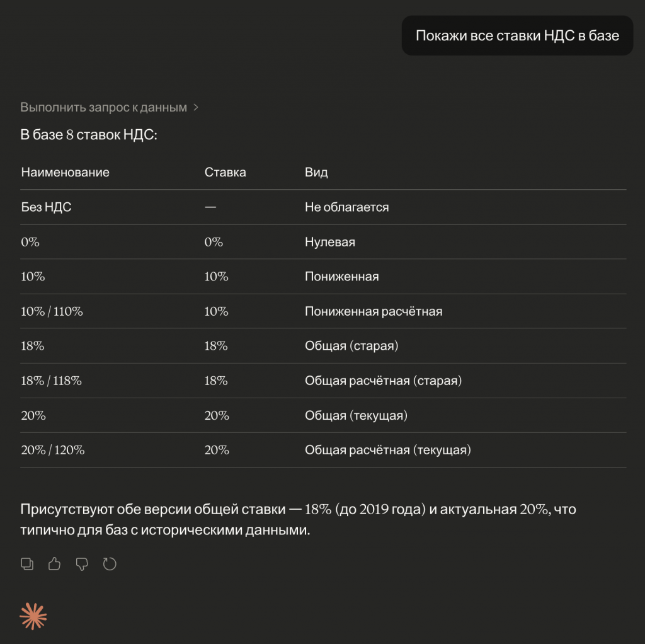Click the orange starburst logo
The image size is (645, 644).
pos(34,616)
